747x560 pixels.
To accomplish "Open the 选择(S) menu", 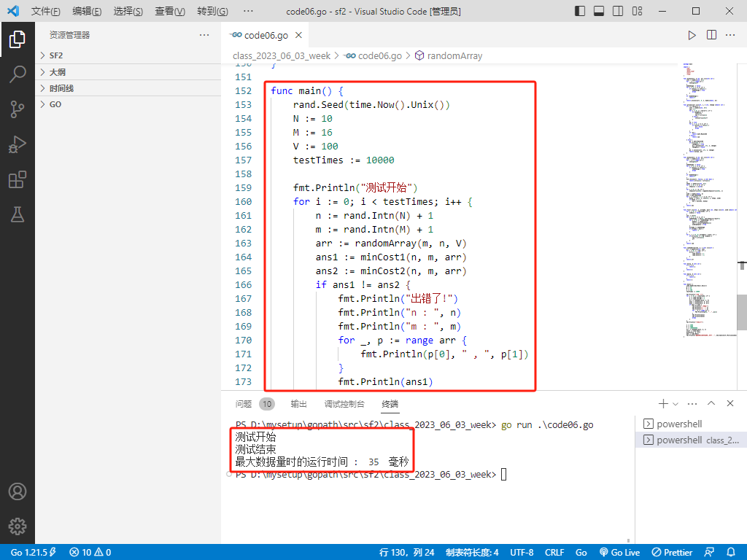I will (x=128, y=11).
